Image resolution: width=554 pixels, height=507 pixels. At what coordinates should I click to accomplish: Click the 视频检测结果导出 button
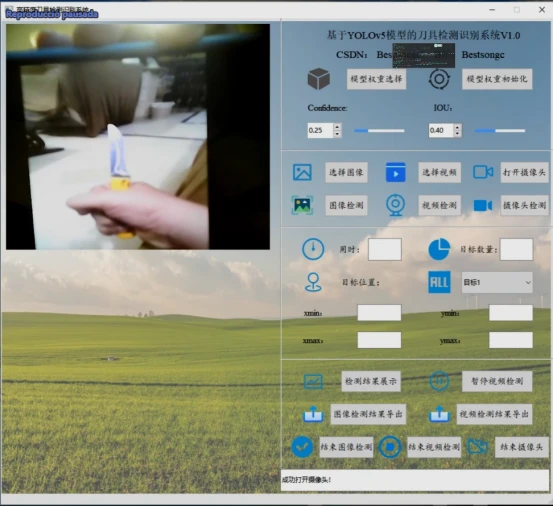point(494,414)
